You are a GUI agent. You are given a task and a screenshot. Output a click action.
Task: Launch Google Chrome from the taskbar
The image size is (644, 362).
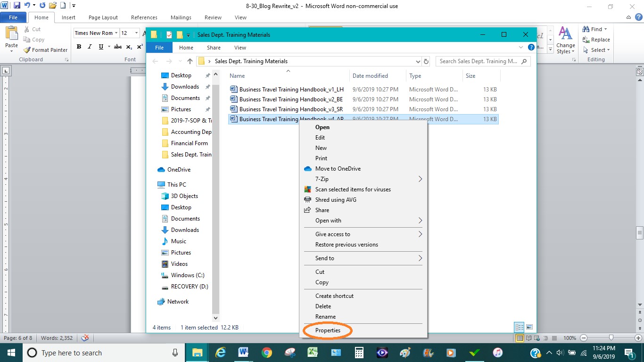click(267, 353)
